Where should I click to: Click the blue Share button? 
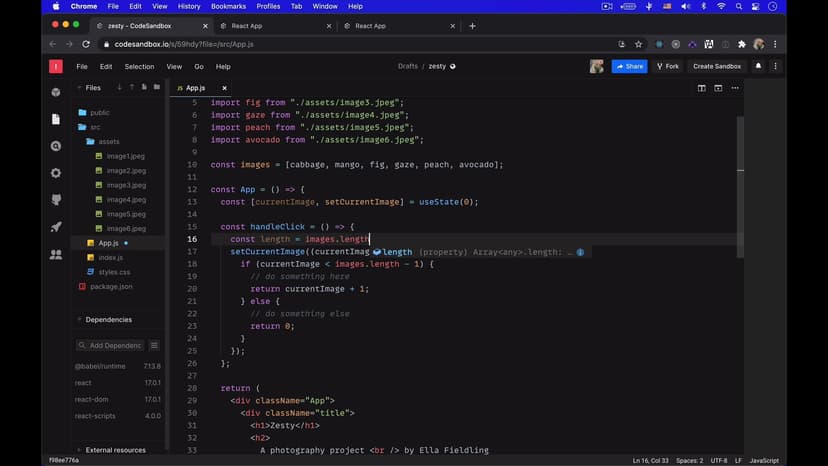coord(629,66)
